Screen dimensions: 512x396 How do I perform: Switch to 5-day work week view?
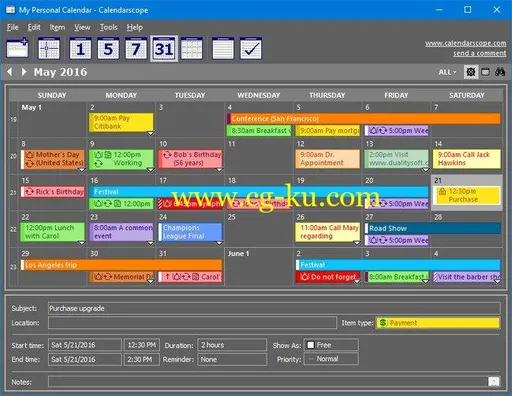(108, 49)
